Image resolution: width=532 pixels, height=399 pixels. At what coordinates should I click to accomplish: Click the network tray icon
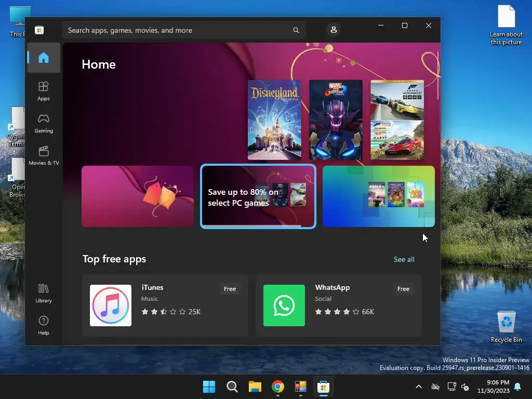tap(451, 387)
